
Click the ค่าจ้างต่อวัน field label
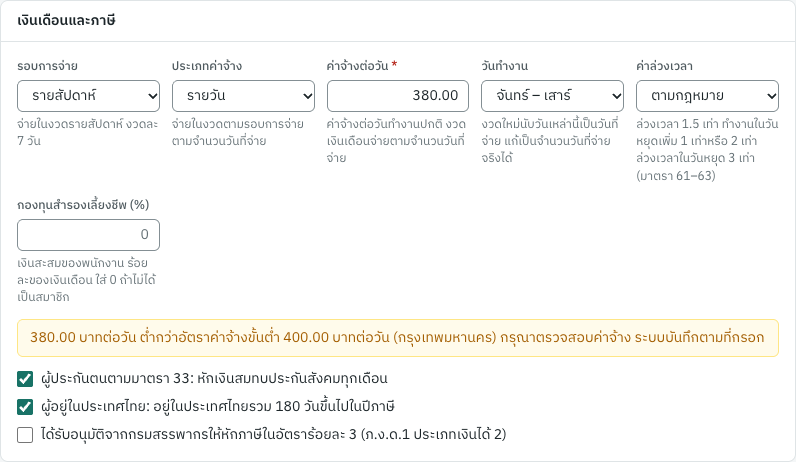[361, 66]
